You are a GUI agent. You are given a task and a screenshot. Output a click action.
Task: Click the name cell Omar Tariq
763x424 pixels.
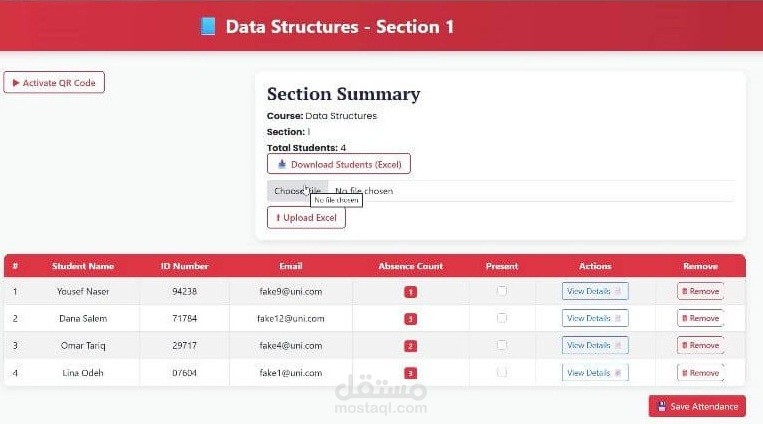coord(83,346)
